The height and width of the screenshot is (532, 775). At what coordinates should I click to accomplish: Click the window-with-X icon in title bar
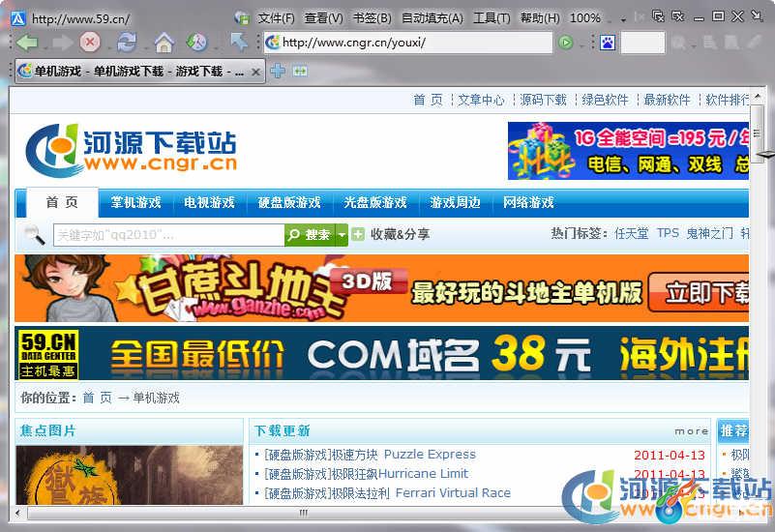pos(678,16)
